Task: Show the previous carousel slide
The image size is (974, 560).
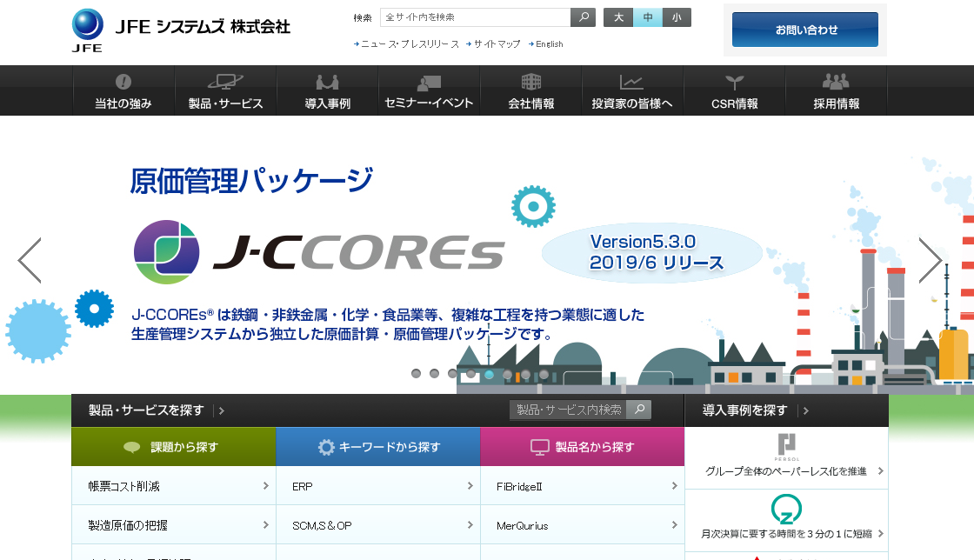Action: (x=30, y=260)
